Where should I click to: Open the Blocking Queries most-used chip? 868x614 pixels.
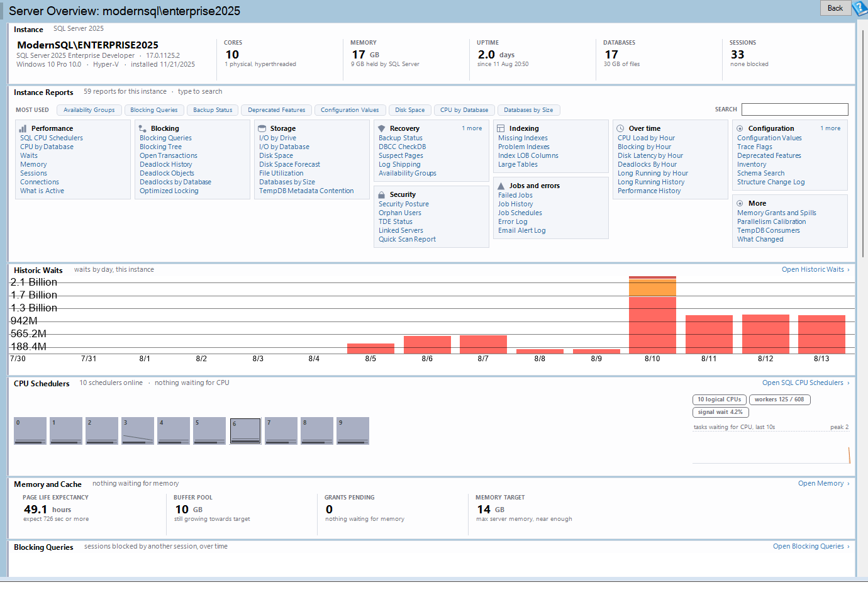tap(154, 110)
